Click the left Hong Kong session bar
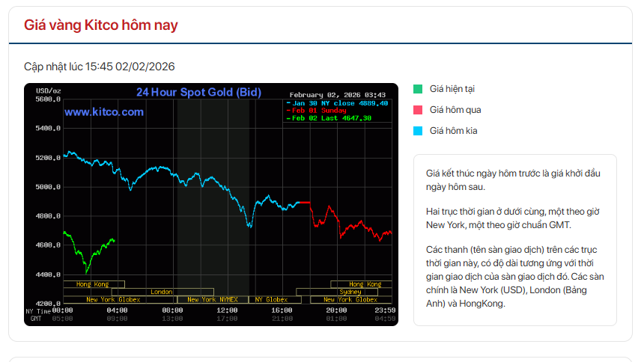The height and width of the screenshot is (362, 644). pos(93,284)
